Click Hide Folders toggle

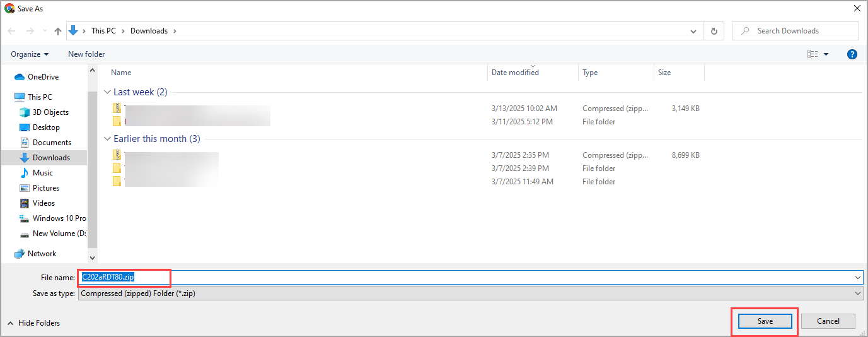tap(34, 323)
